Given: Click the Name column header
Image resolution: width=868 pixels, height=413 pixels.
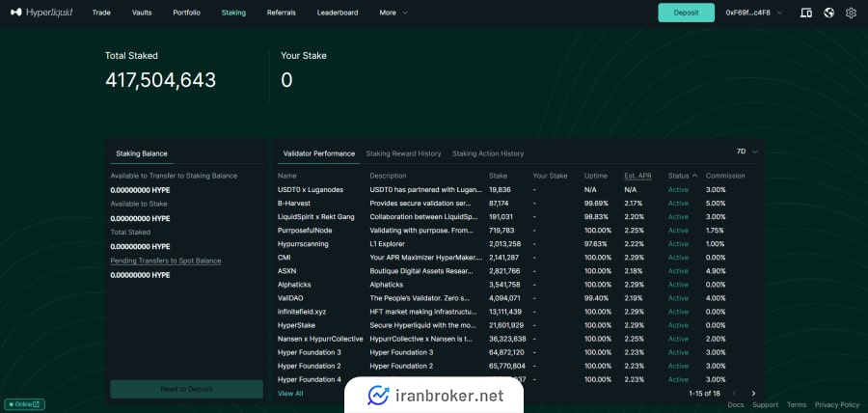Looking at the screenshot, I should (x=286, y=176).
